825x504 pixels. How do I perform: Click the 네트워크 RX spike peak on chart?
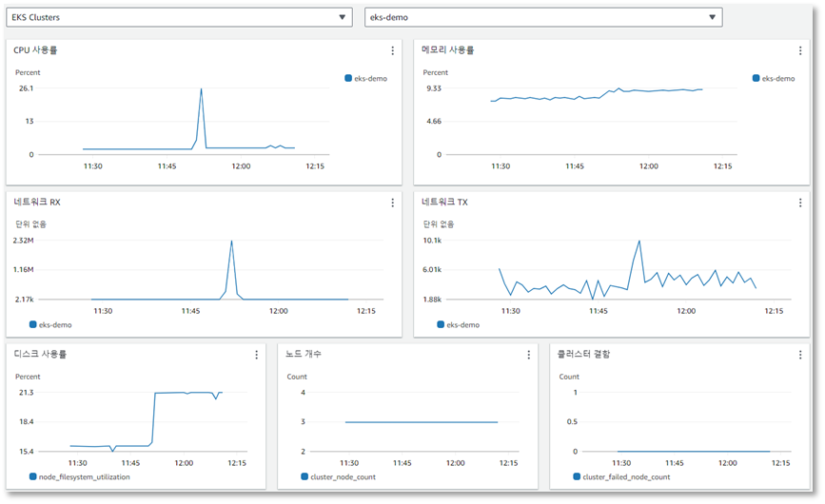tap(231, 242)
